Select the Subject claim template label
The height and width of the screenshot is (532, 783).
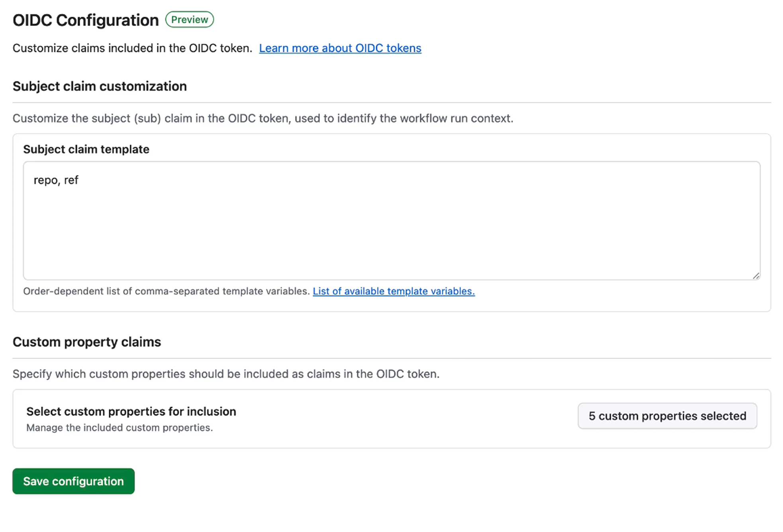tap(86, 149)
